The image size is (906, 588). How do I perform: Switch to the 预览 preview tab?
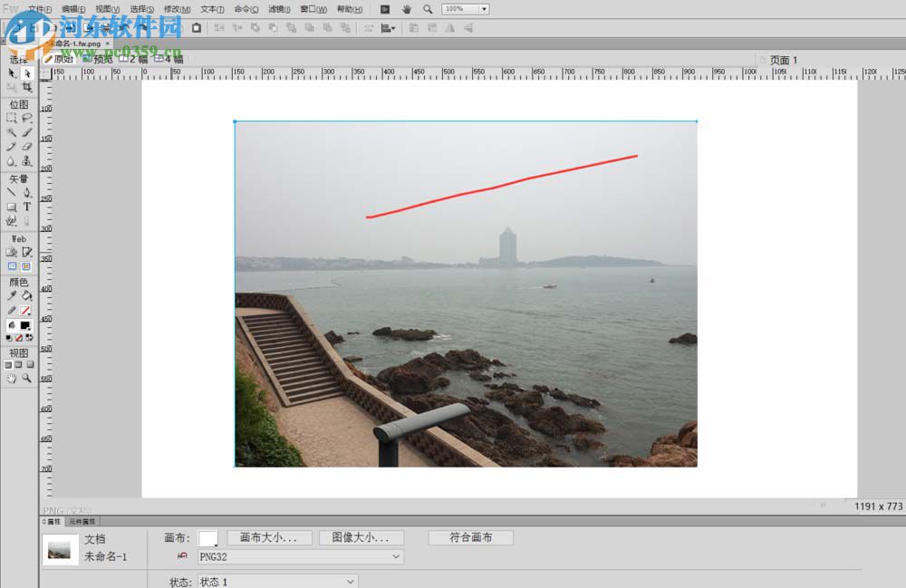point(98,59)
